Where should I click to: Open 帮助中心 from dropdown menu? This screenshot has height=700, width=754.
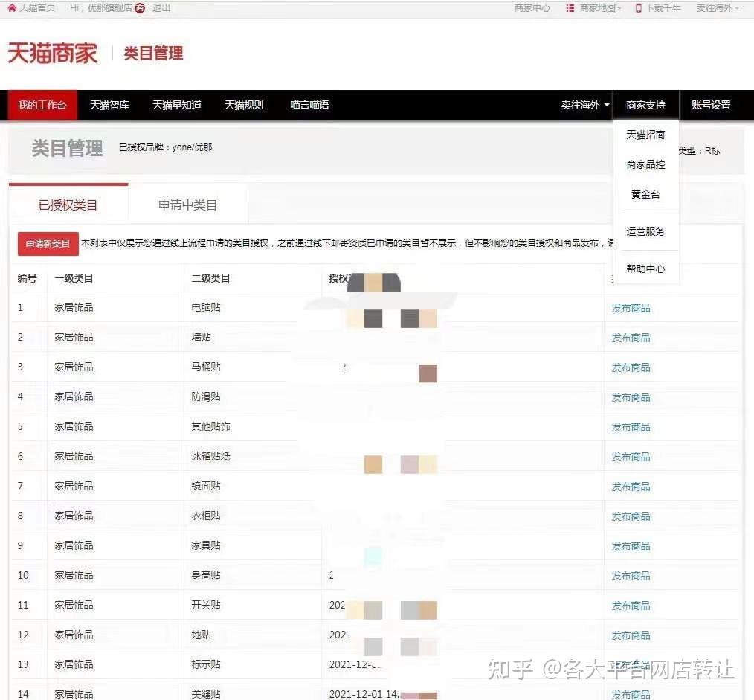(645, 269)
